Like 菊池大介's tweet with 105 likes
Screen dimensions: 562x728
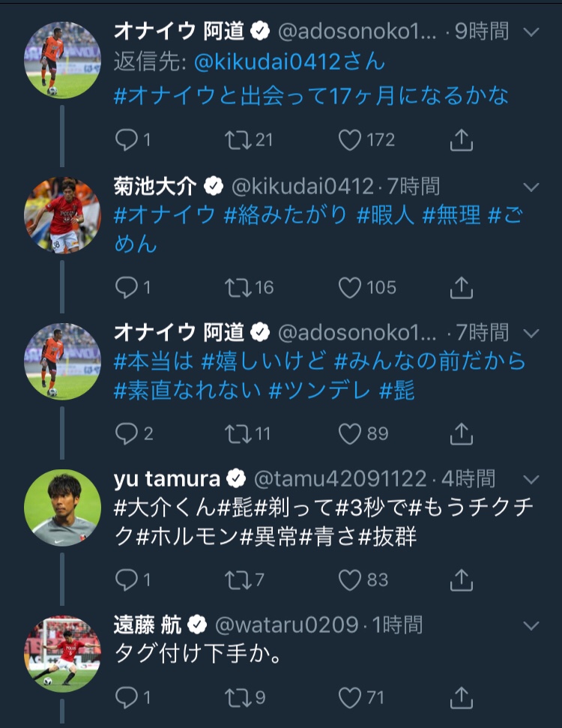click(x=350, y=287)
